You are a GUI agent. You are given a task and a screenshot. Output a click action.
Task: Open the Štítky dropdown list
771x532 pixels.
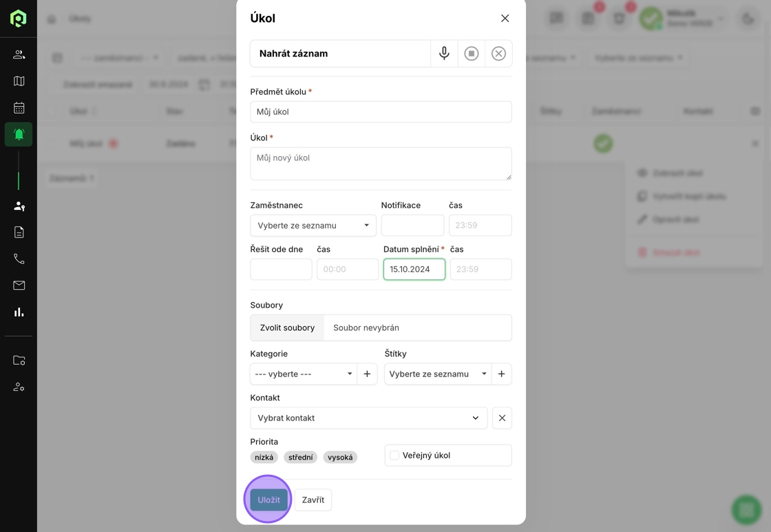point(437,374)
